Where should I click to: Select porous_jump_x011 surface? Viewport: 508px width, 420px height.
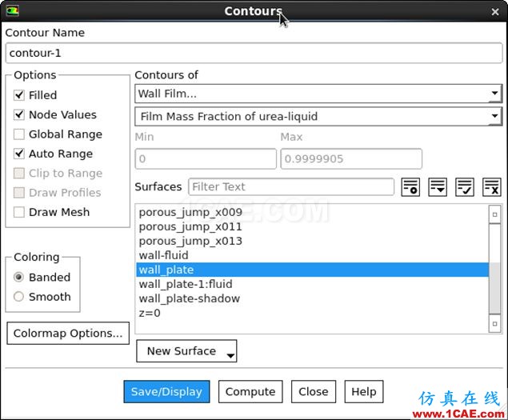coord(312,227)
